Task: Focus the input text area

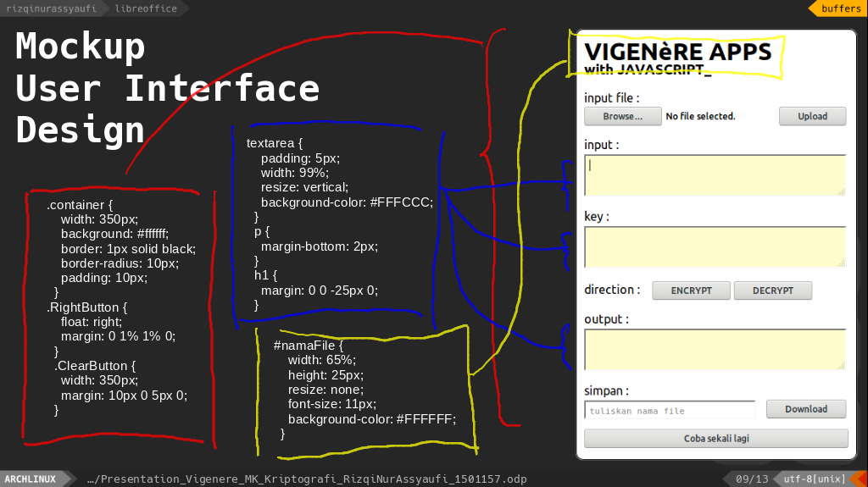Action: point(715,175)
